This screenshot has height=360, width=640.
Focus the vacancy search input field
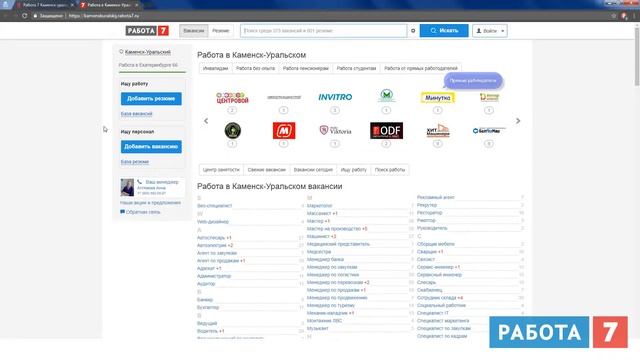click(x=323, y=31)
